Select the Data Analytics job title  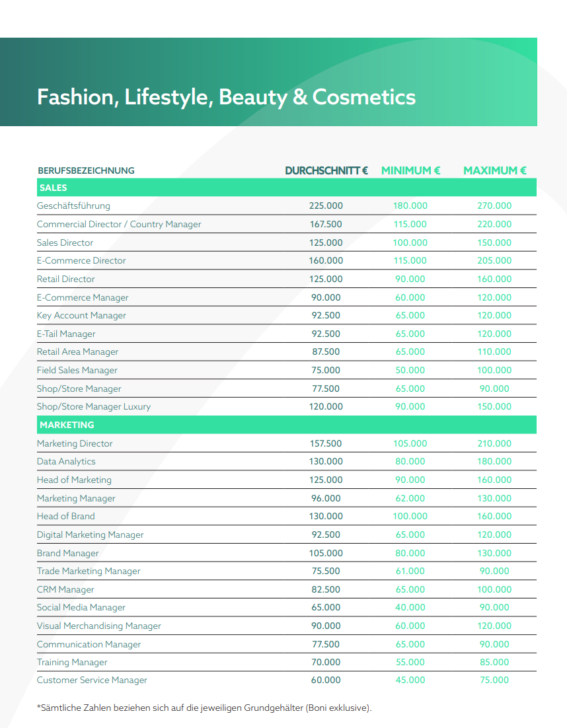pyautogui.click(x=66, y=461)
